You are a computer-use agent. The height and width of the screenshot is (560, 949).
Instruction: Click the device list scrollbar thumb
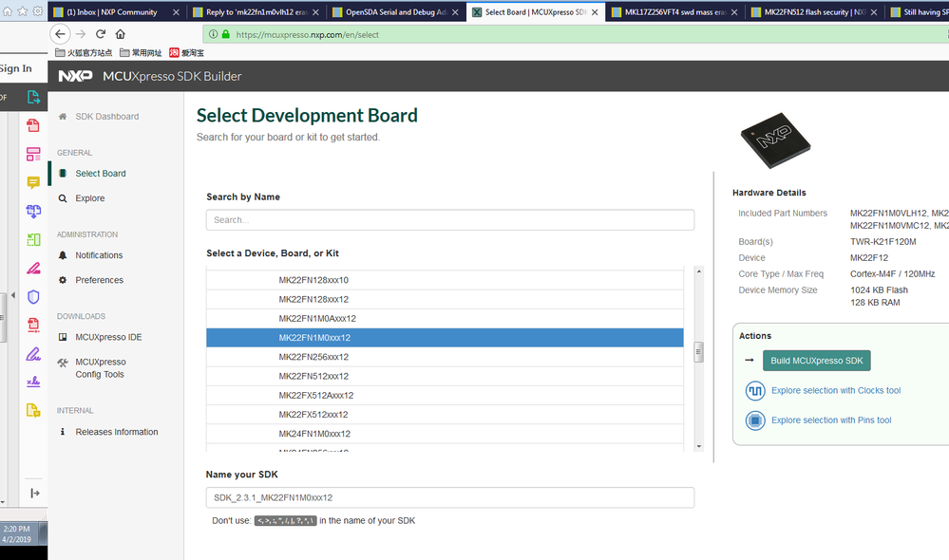(x=699, y=352)
